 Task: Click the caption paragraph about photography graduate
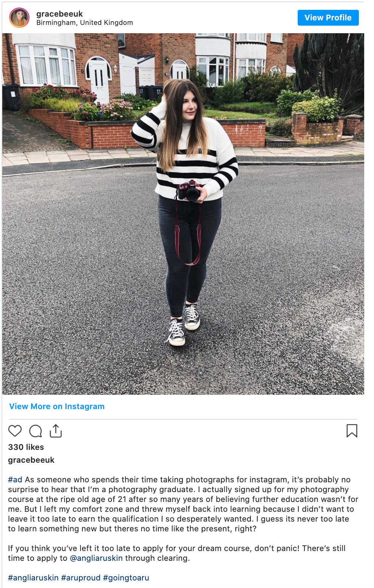point(183,504)
